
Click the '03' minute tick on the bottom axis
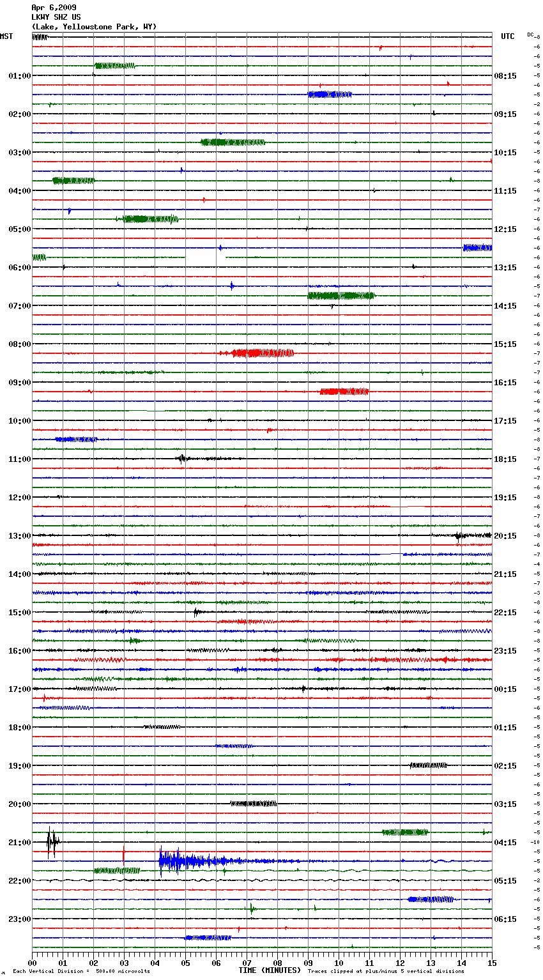click(x=124, y=962)
